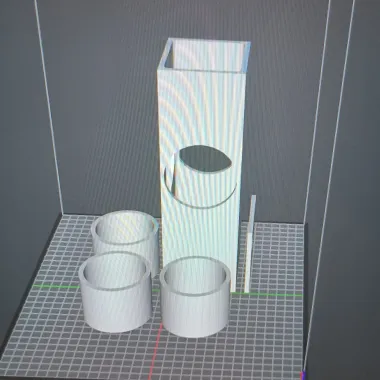Select the front-right cylindrical ring model

pyautogui.click(x=195, y=297)
